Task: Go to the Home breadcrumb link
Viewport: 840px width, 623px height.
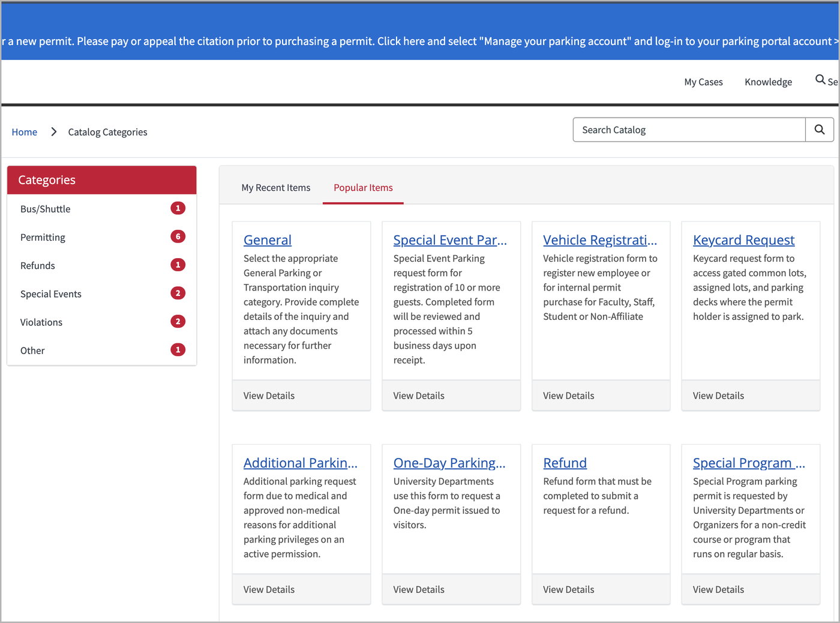Action: 25,132
